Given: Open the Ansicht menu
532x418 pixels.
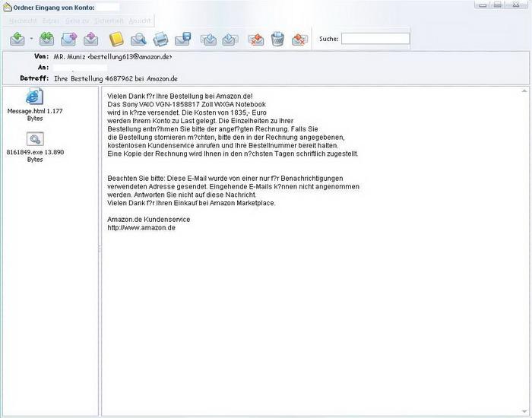Looking at the screenshot, I should pos(139,21).
